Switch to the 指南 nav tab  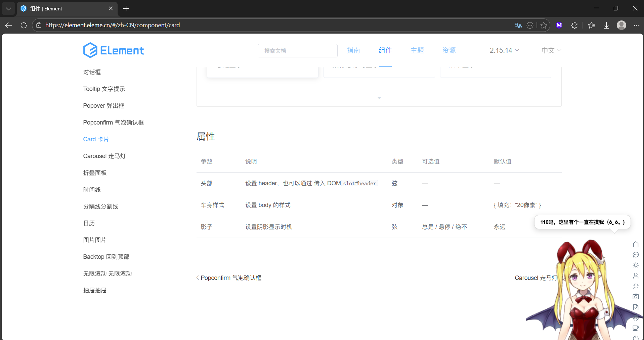(353, 50)
